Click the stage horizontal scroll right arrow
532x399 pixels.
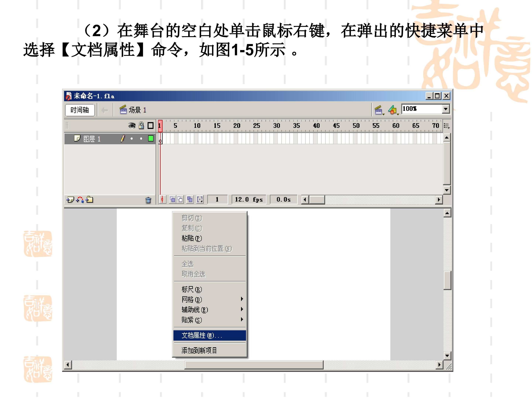coord(439,365)
